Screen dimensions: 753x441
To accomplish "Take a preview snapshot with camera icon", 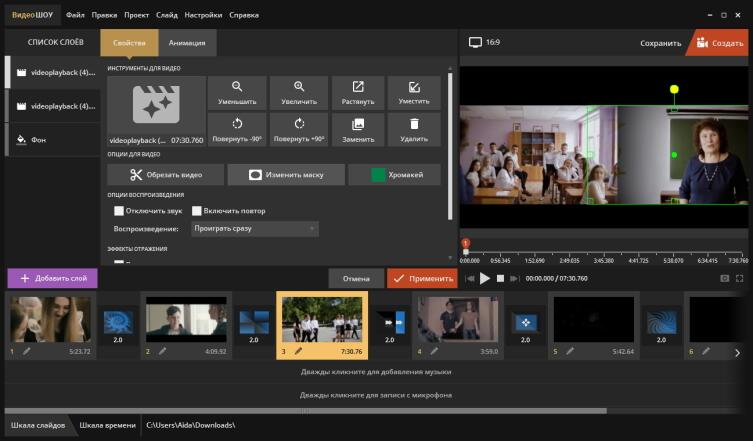I will pos(725,279).
